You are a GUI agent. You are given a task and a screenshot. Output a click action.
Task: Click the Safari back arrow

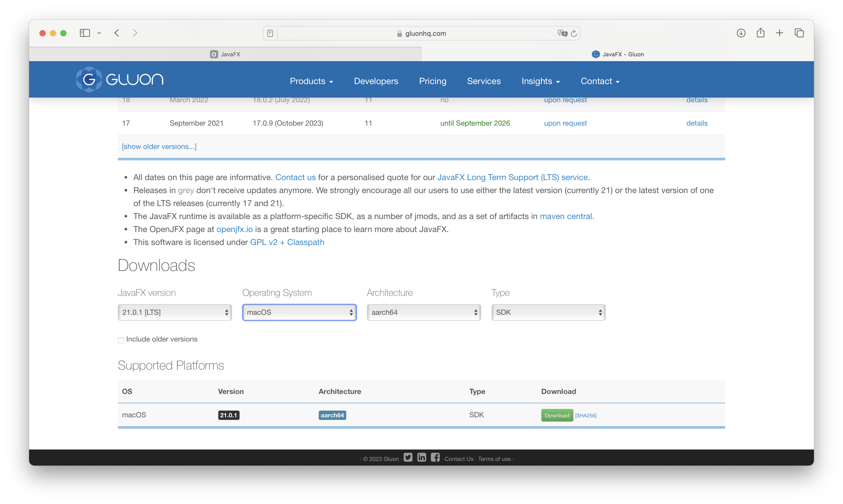[x=117, y=33]
